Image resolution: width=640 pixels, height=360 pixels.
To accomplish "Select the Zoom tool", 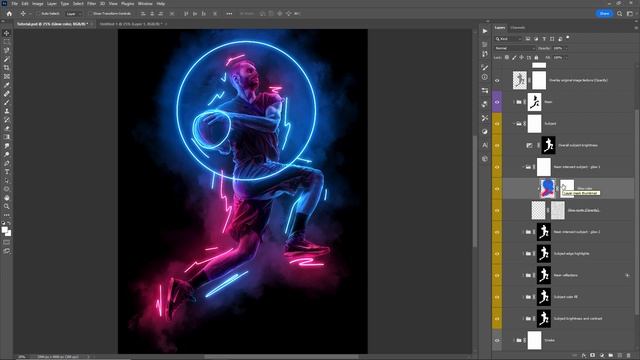I will pyautogui.click(x=7, y=207).
